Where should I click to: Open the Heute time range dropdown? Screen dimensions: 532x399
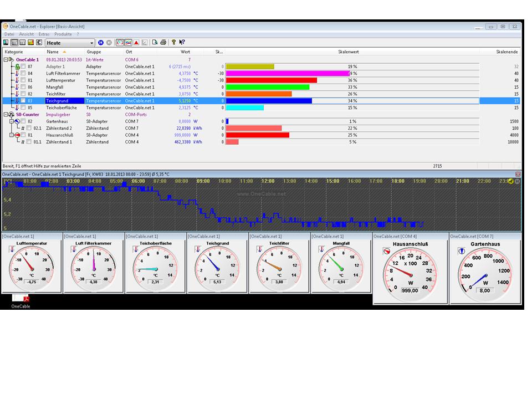[92, 43]
